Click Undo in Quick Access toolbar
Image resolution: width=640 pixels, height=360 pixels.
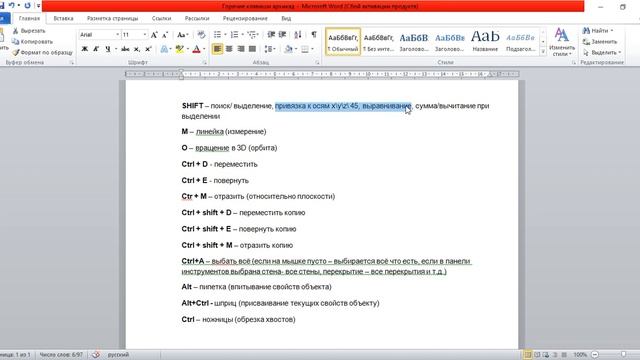tap(11, 6)
